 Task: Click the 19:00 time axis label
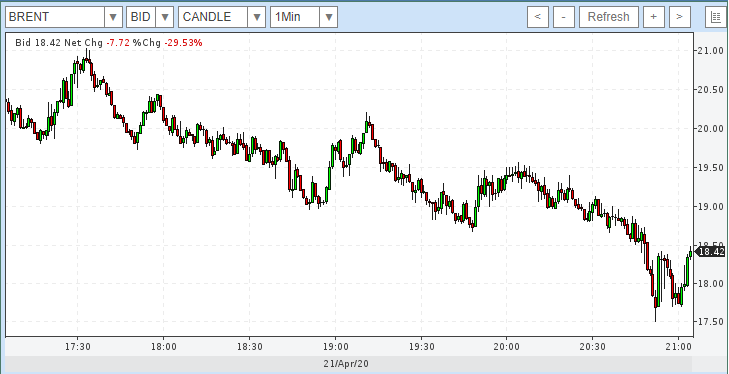tap(335, 347)
